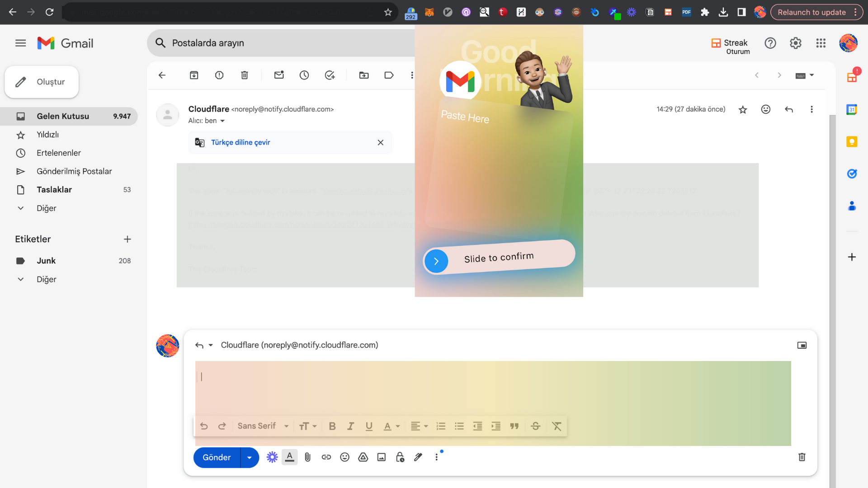Open Sans Serif font dropdown
The width and height of the screenshot is (868, 488).
tap(263, 426)
